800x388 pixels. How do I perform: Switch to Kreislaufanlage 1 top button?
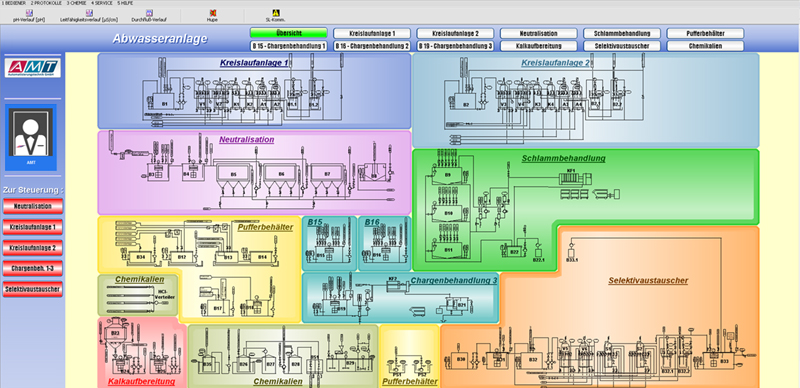372,33
